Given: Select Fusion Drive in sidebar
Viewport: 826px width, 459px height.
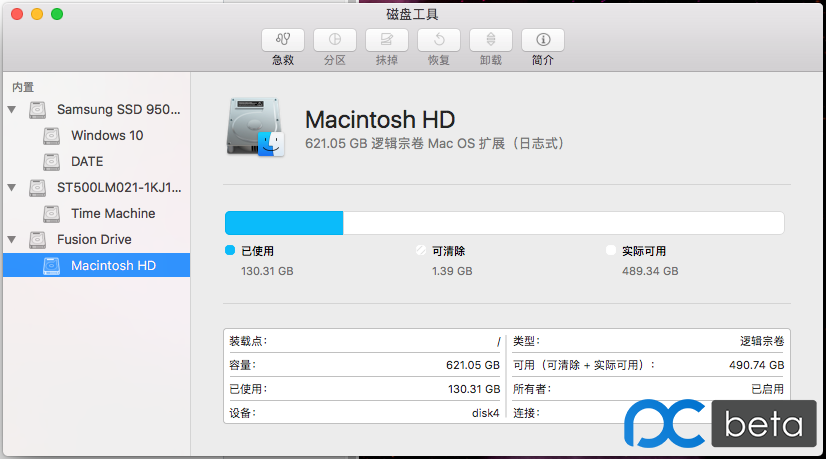Looking at the screenshot, I should point(96,239).
